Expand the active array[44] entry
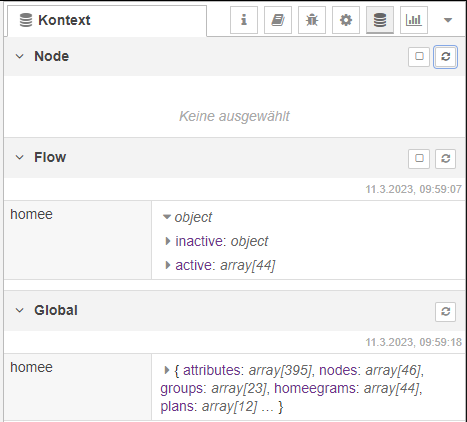The width and height of the screenshot is (467, 422). [x=168, y=265]
